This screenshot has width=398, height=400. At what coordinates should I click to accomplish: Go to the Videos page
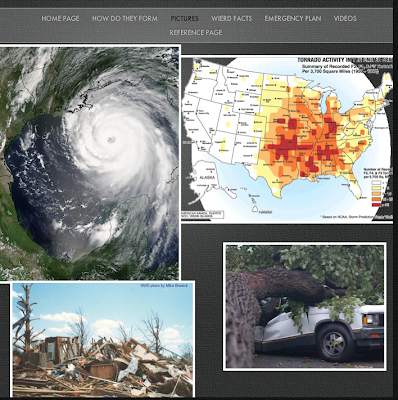click(345, 18)
